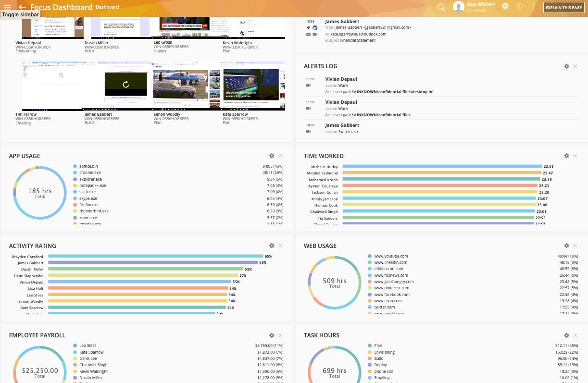Click video icon for James Gabbert alert

click(x=308, y=132)
